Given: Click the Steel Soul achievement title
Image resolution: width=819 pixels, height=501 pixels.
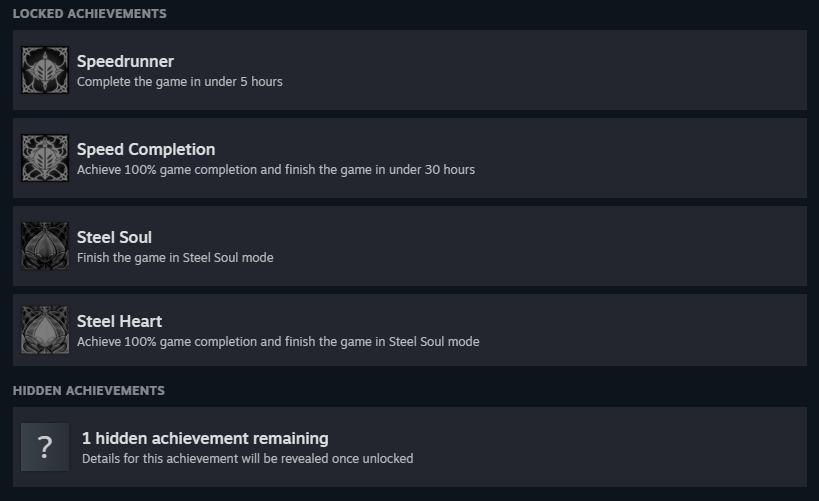Looking at the screenshot, I should [114, 237].
